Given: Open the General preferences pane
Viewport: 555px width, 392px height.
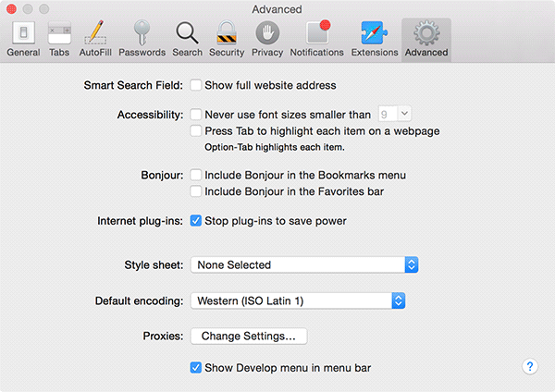Looking at the screenshot, I should coord(23,39).
